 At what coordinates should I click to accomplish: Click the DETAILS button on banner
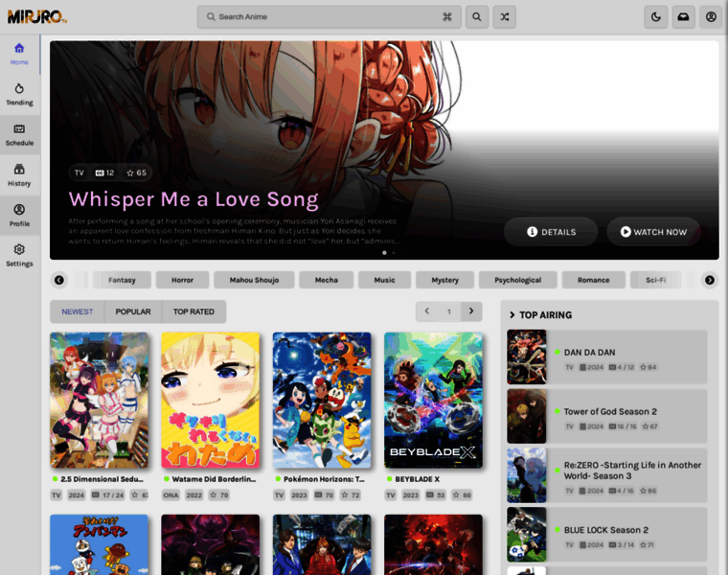pyautogui.click(x=551, y=232)
